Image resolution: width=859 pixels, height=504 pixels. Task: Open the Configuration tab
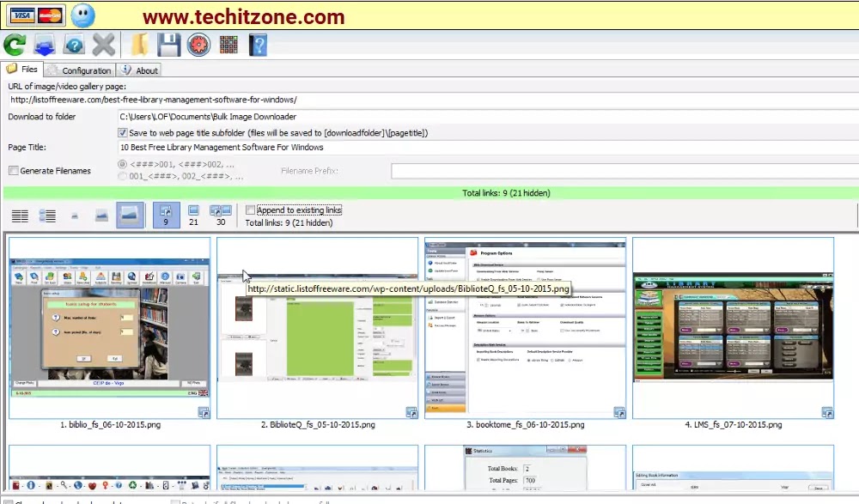click(x=79, y=70)
